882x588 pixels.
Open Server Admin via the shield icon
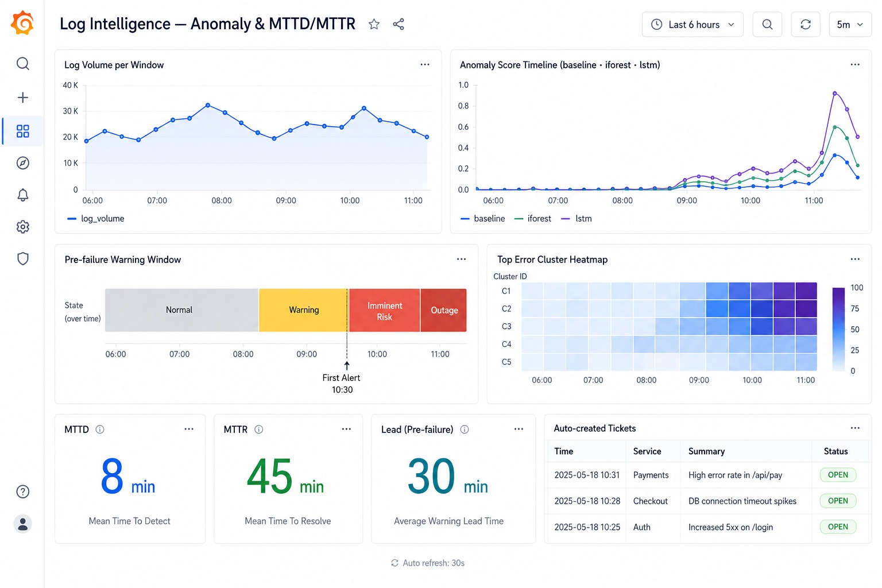(23, 258)
